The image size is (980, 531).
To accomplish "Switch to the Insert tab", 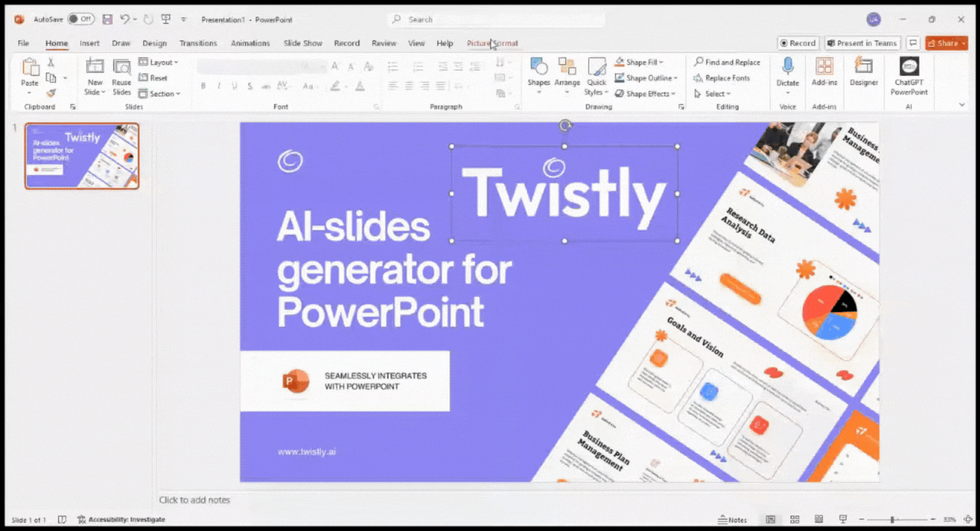I will pyautogui.click(x=90, y=43).
